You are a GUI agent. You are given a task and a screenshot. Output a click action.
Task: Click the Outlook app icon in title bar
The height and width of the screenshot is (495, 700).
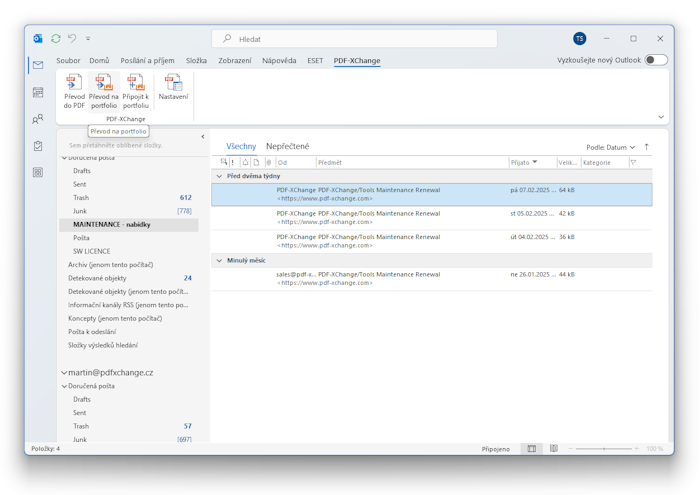38,39
